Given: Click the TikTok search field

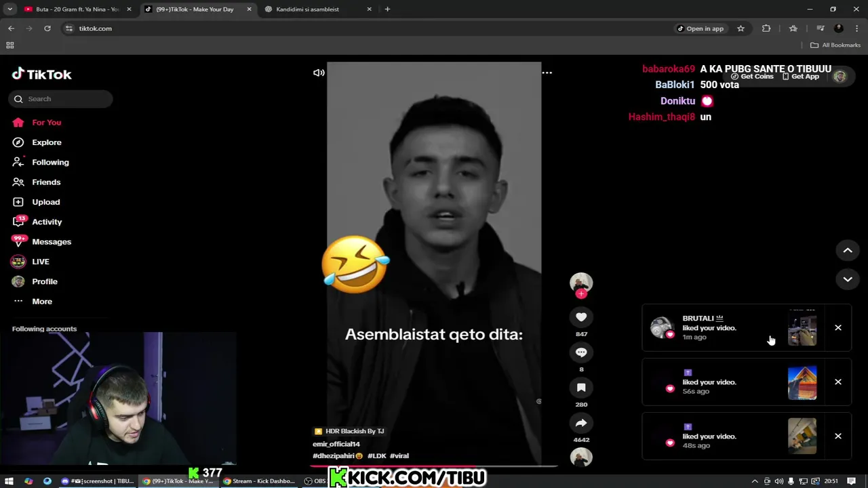Looking at the screenshot, I should click(61, 99).
